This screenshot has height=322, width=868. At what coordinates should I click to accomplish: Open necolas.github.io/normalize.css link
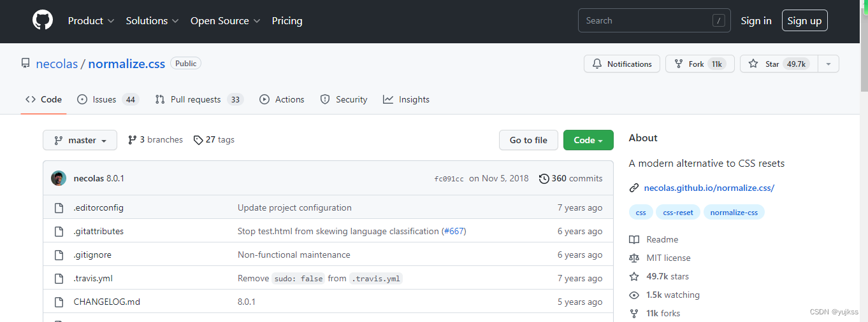pyautogui.click(x=709, y=188)
